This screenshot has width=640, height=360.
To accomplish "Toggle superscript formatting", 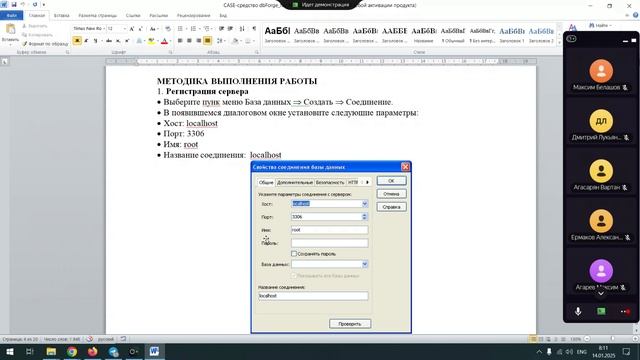I will point(127,41).
